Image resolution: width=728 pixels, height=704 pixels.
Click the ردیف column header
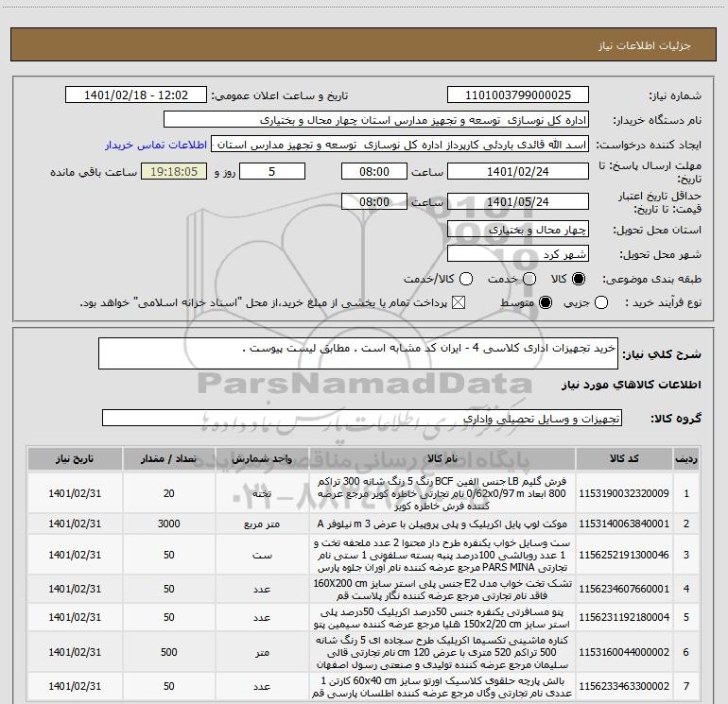coord(686,459)
